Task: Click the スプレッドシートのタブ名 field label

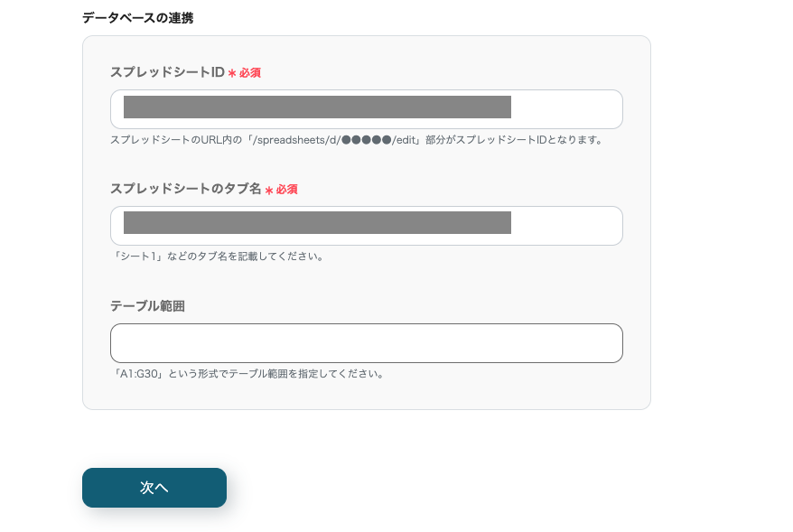Action: [185, 190]
